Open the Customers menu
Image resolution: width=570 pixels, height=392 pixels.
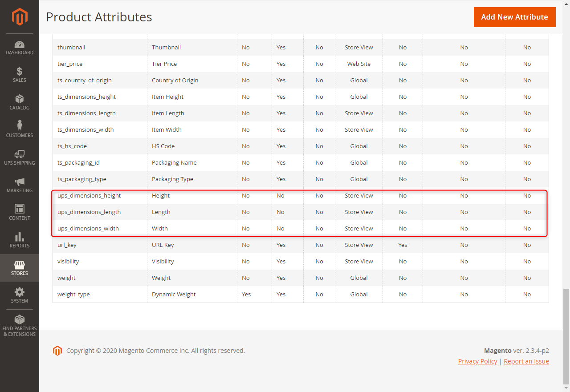(x=20, y=130)
